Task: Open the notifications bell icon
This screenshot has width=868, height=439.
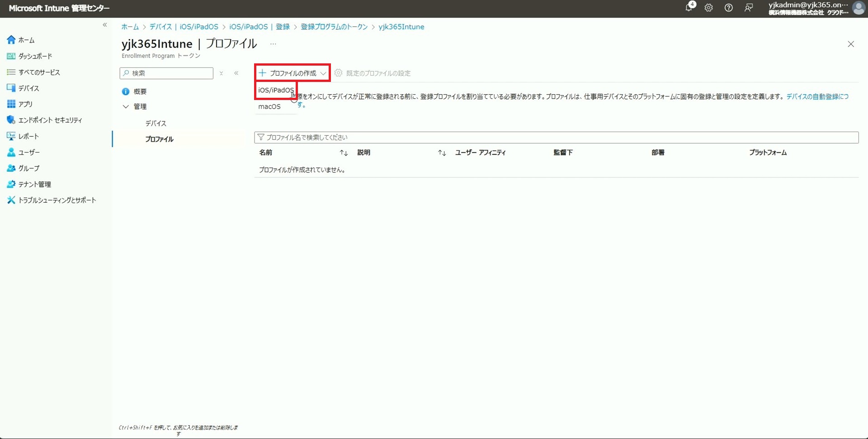Action: tap(689, 7)
